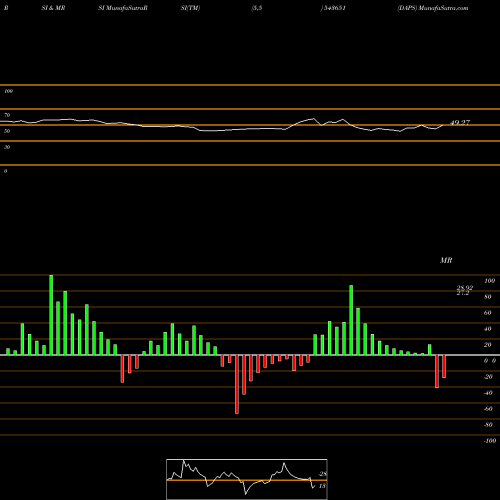Click the -28 value in the mini chart
Screen dimensions: 500x500
pyautogui.click(x=323, y=474)
